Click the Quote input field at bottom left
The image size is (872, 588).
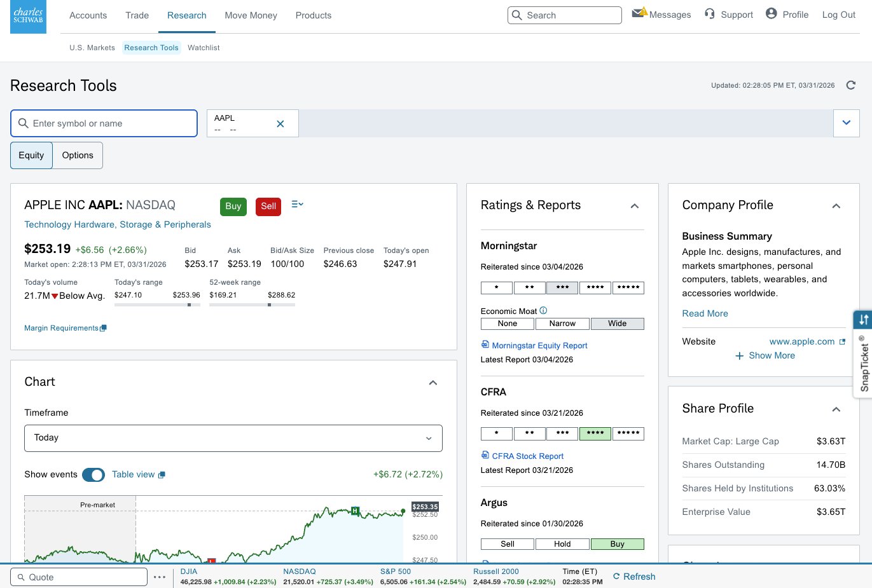[78, 577]
